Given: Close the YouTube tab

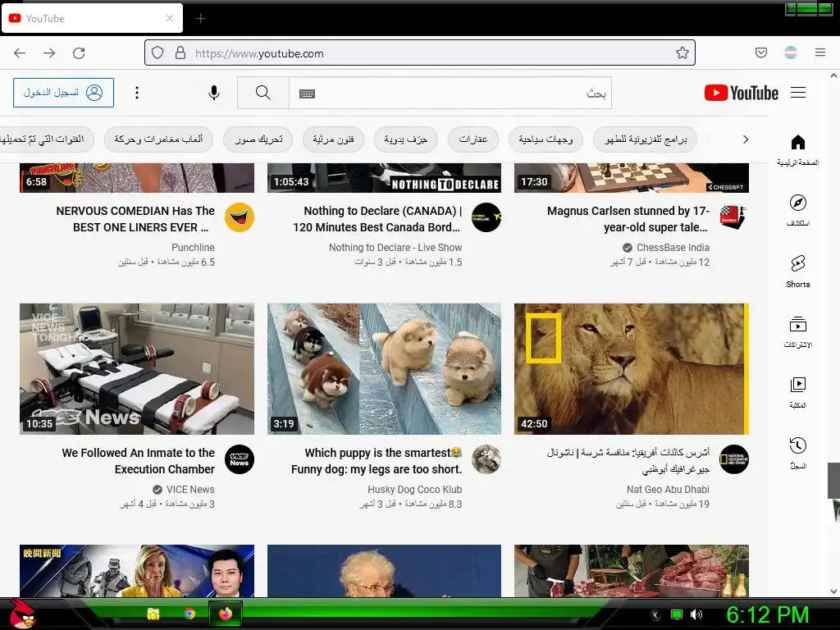Looking at the screenshot, I should [x=170, y=18].
